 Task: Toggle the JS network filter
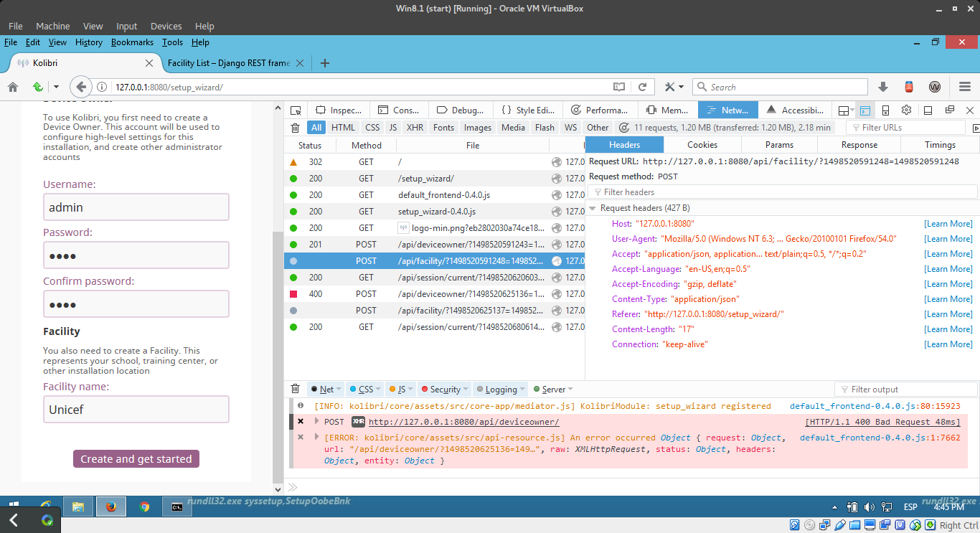pos(392,128)
